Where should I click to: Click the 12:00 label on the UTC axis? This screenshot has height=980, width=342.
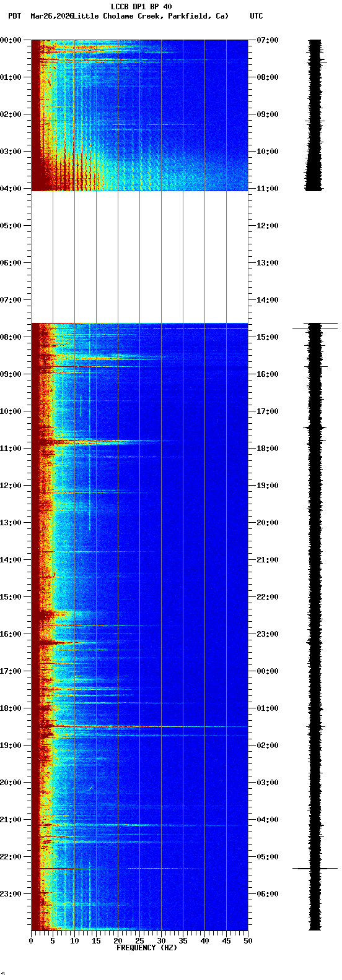[x=268, y=226]
